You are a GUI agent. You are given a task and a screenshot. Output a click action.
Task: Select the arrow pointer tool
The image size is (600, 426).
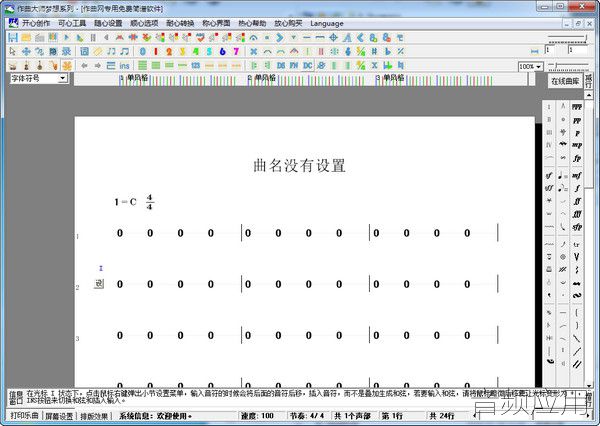coord(13,51)
